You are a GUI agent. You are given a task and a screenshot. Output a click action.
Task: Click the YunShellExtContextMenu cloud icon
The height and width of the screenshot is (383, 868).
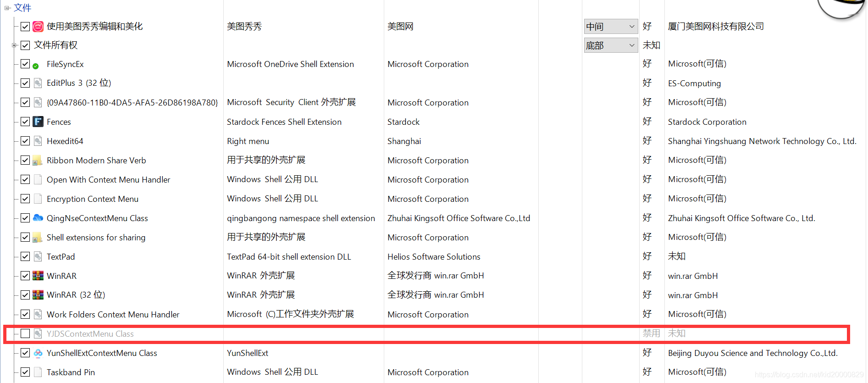click(38, 353)
